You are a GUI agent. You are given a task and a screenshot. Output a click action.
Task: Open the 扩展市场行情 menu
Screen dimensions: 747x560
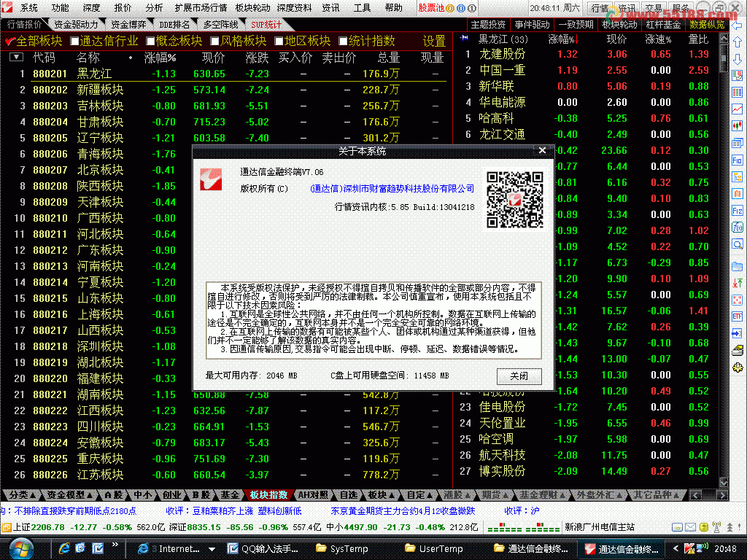point(201,7)
